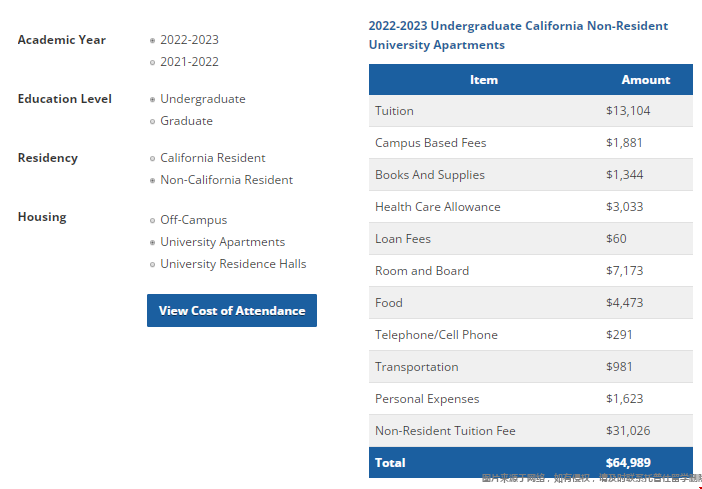Click the Campus Based Fees row
The width and height of the screenshot is (702, 489).
(530, 143)
